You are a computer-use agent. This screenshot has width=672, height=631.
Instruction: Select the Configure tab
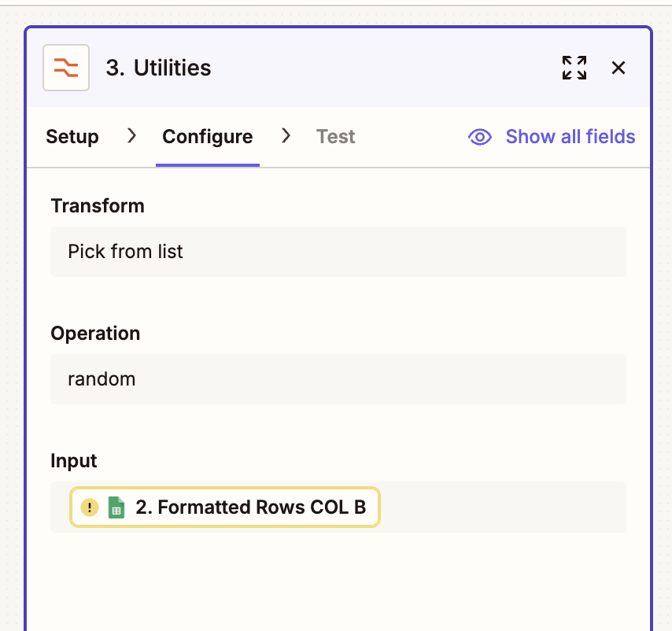pyautogui.click(x=207, y=137)
